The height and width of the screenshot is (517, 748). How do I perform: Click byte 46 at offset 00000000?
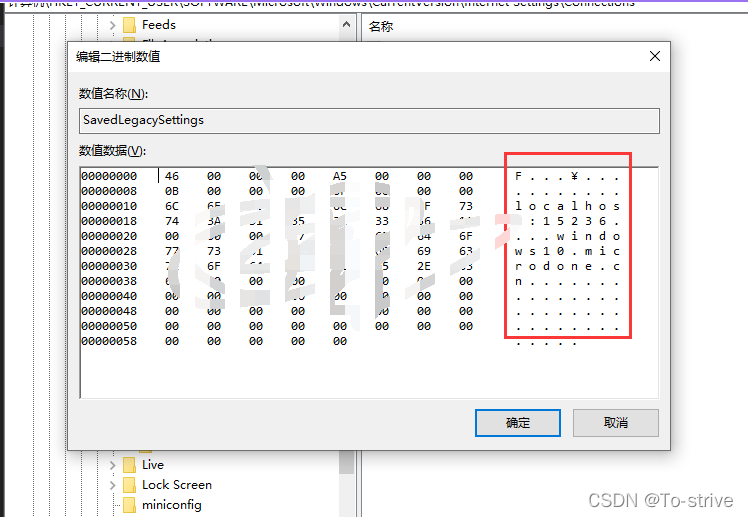coord(172,176)
